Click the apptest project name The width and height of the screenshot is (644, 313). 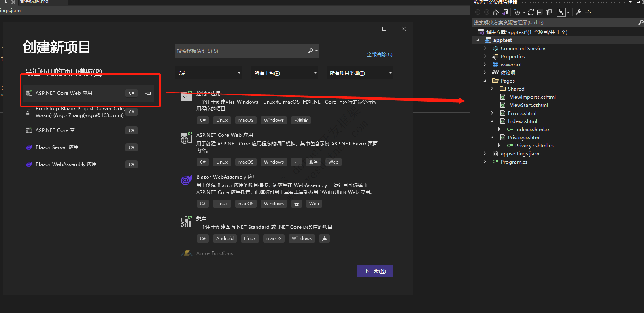pyautogui.click(x=503, y=40)
